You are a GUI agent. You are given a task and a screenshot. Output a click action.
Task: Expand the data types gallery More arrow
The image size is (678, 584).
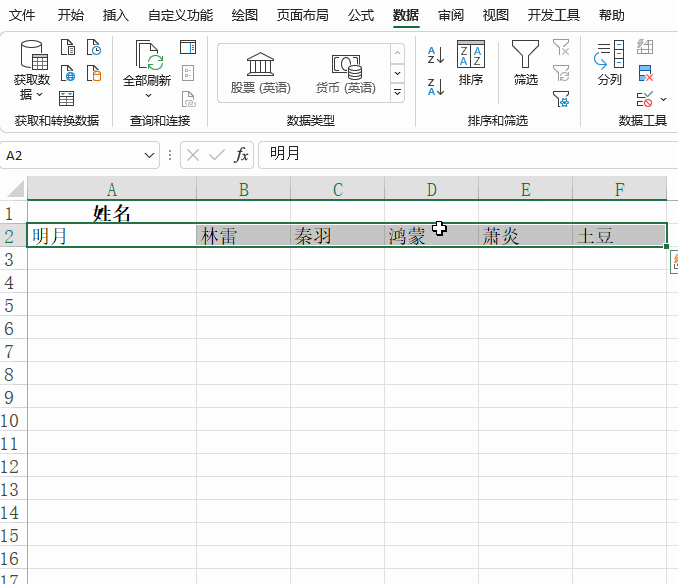(x=397, y=92)
